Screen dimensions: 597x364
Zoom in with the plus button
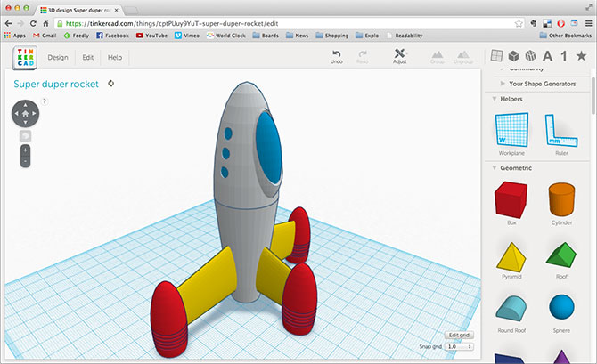(x=25, y=150)
